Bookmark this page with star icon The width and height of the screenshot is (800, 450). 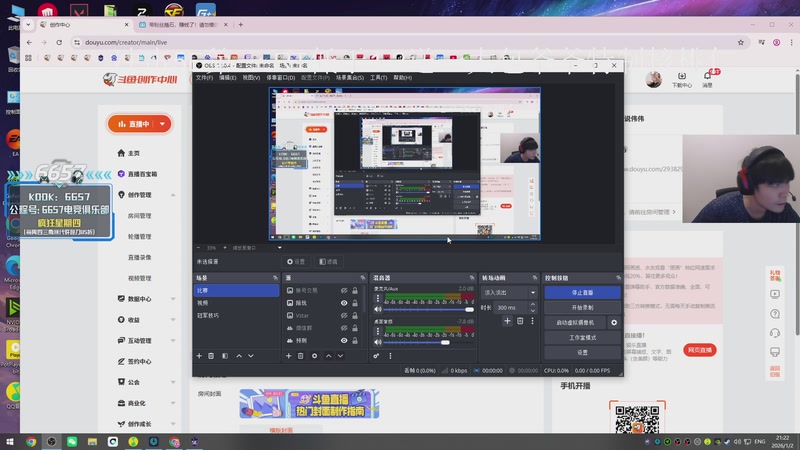click(x=741, y=42)
